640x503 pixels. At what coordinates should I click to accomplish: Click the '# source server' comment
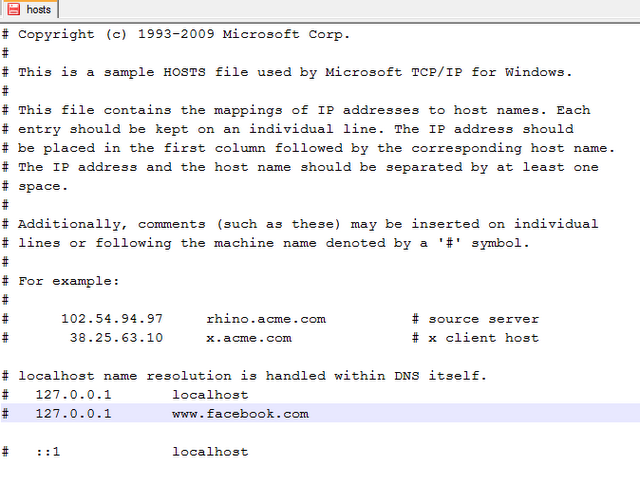coord(476,319)
